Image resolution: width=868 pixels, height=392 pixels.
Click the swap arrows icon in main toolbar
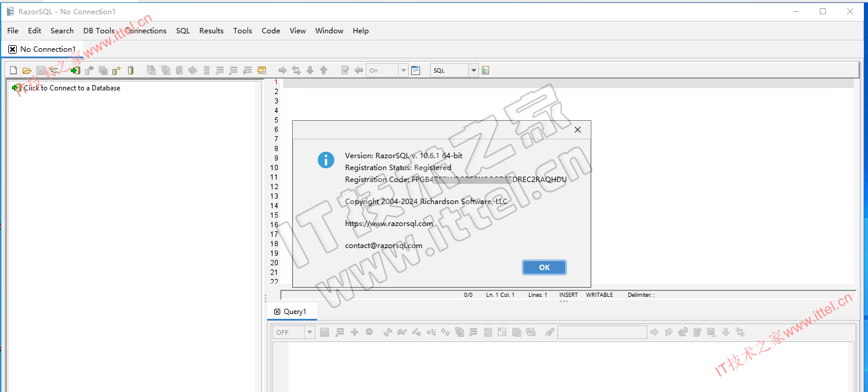pos(296,70)
